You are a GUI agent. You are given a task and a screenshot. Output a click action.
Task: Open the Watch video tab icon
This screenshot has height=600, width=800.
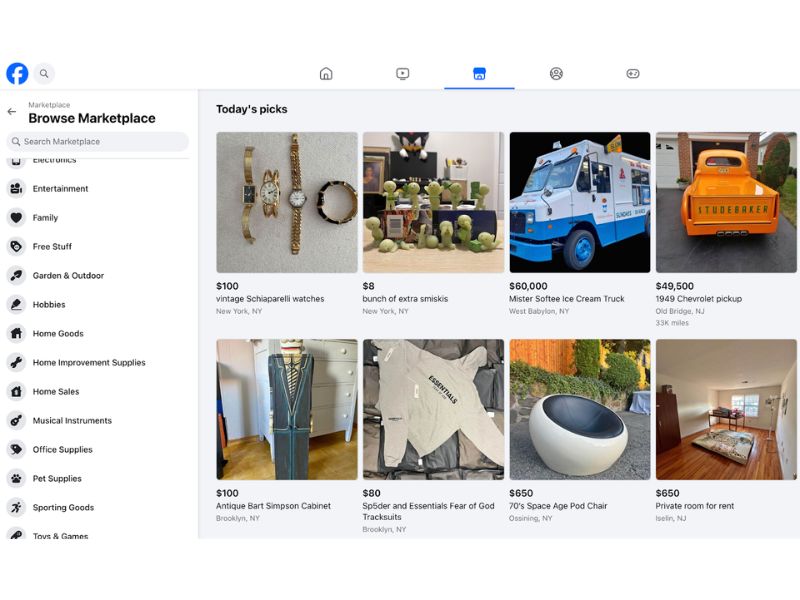coord(403,73)
